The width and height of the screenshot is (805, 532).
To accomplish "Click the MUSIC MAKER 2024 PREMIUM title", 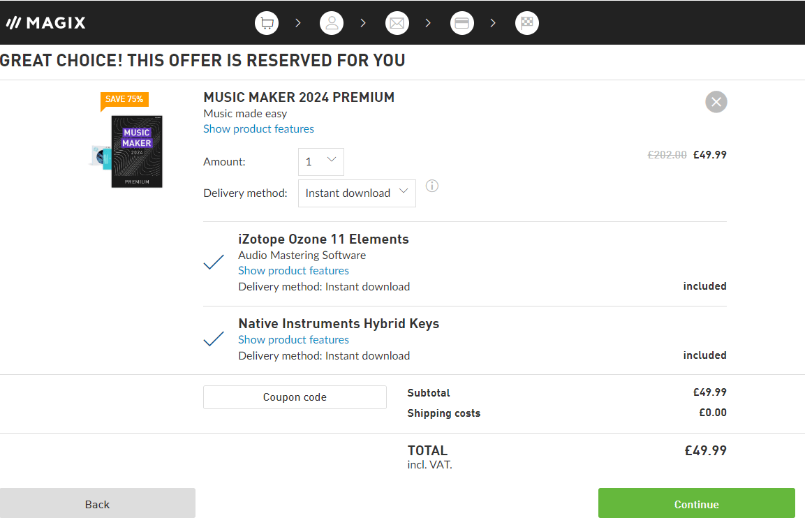I will click(x=299, y=97).
